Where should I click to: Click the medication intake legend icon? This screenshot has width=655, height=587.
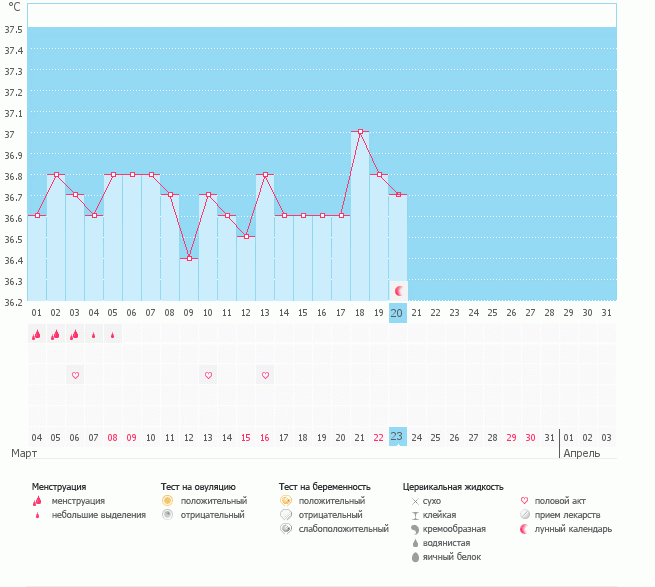tap(525, 515)
